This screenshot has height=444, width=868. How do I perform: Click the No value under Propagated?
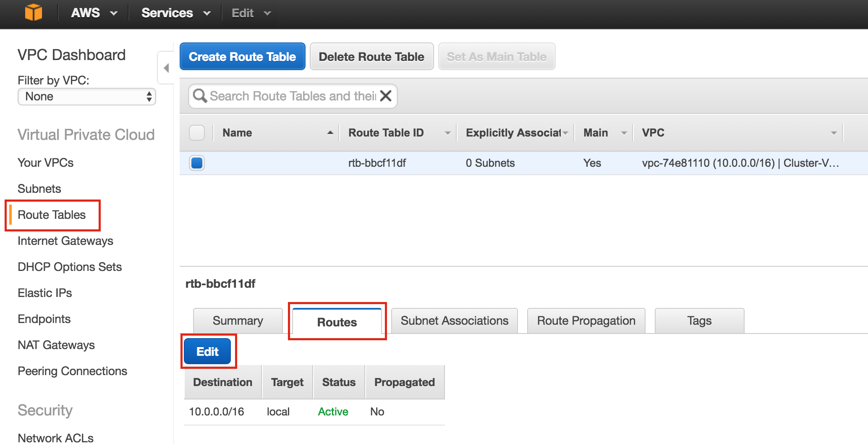tap(377, 412)
